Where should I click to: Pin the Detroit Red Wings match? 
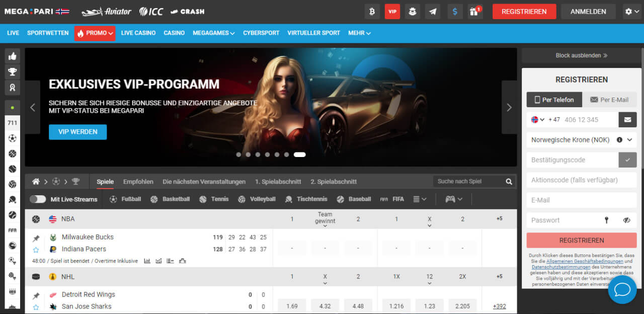(36, 295)
